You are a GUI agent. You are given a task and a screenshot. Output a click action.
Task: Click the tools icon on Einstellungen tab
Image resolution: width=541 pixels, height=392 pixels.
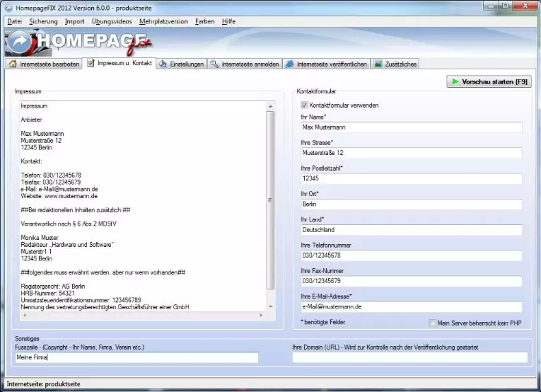(x=163, y=64)
